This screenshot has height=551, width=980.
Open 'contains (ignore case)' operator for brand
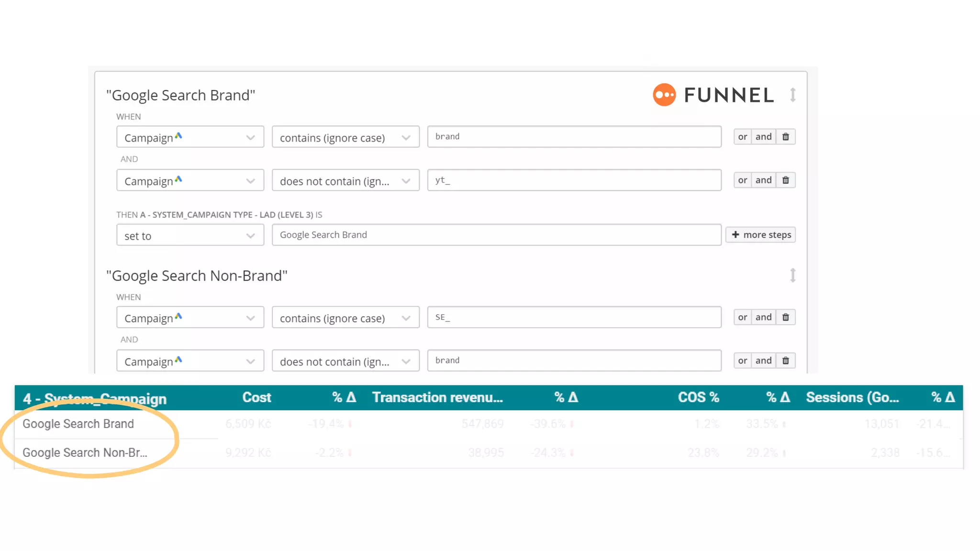tap(345, 137)
